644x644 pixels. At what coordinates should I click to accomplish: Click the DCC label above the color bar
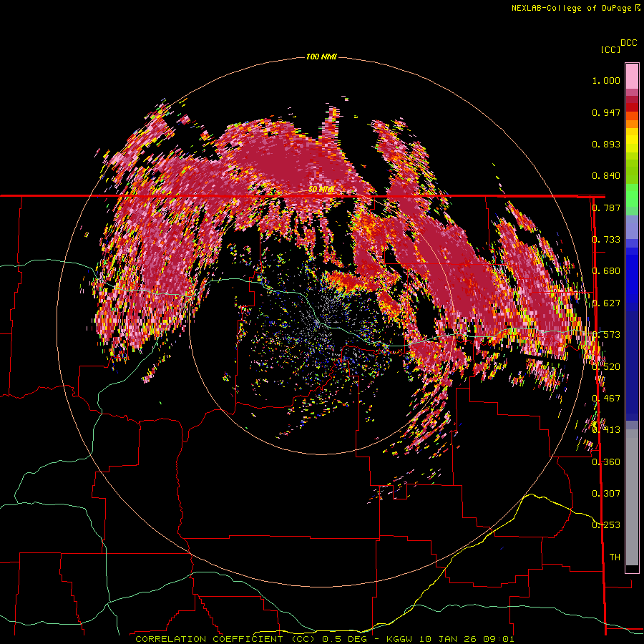(x=629, y=43)
